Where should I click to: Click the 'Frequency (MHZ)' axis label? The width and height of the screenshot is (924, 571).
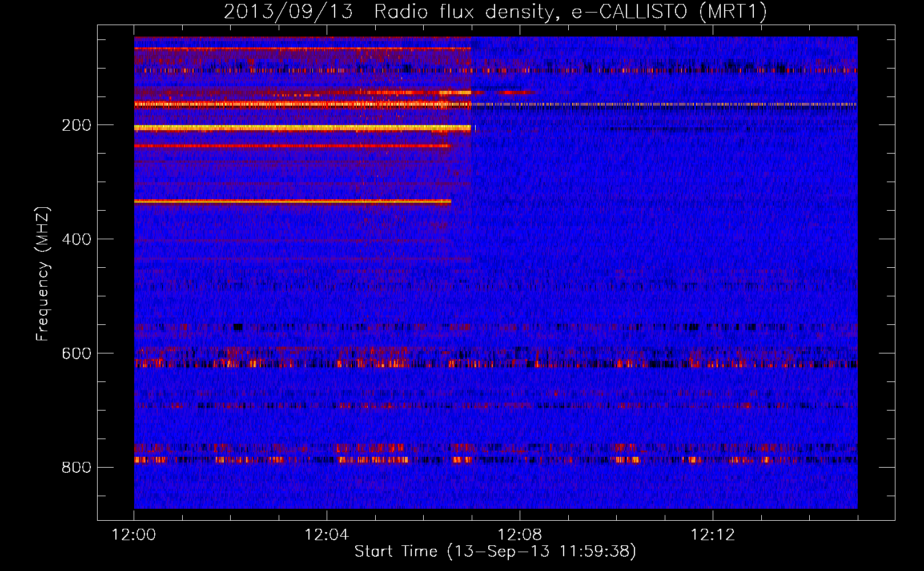43,274
